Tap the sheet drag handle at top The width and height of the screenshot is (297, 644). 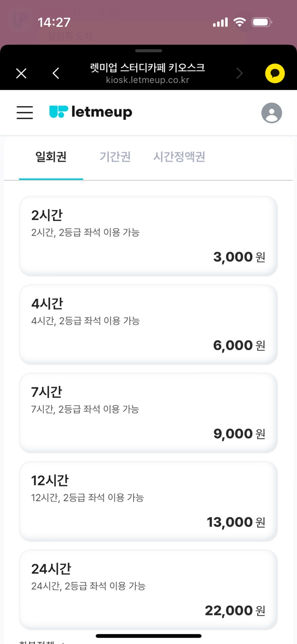point(148,51)
